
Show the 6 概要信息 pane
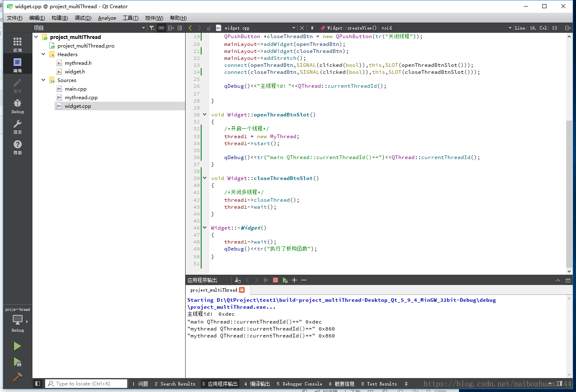(342, 384)
